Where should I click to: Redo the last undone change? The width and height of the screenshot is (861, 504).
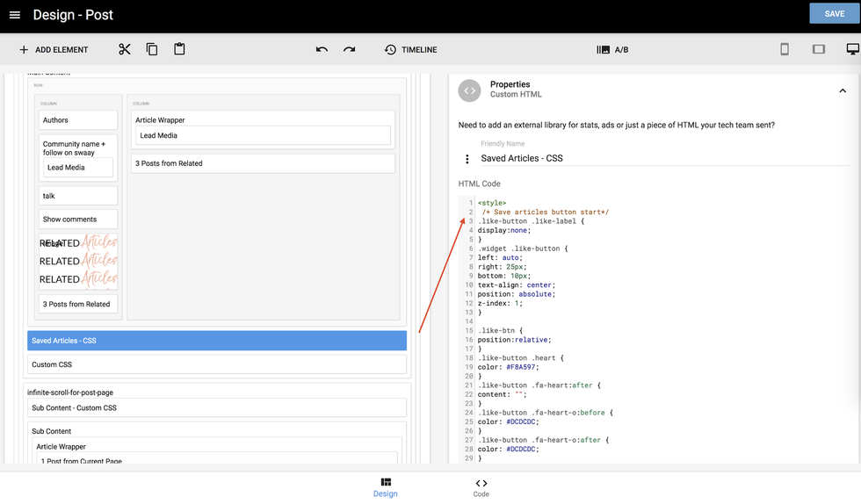[x=349, y=49]
